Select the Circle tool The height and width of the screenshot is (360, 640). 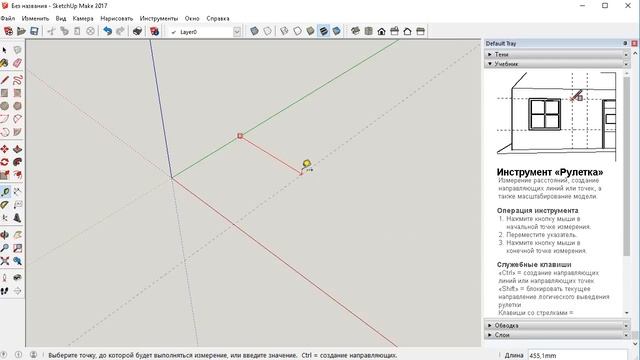(4, 106)
